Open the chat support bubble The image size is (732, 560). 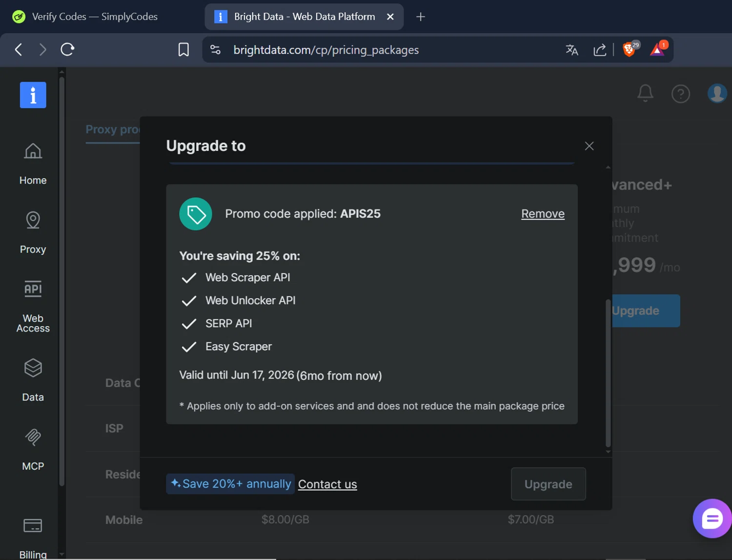tap(712, 519)
